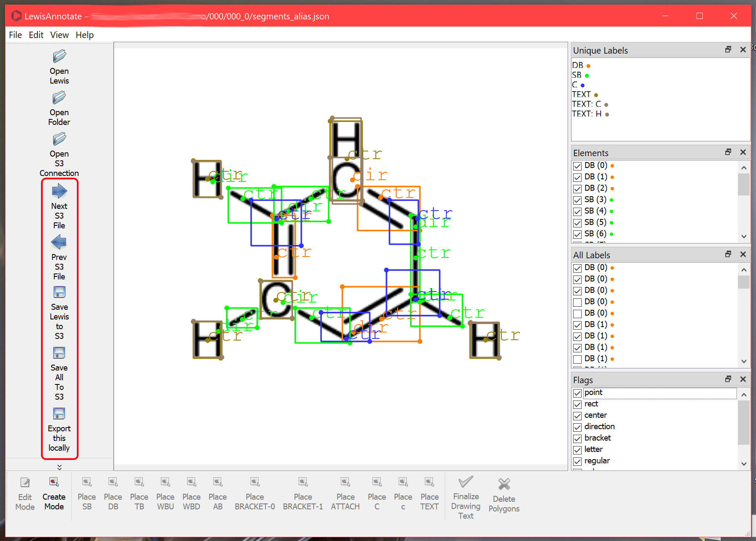Screen dimensions: 756x541
Task: Click Save All To S3 icon
Action: [x=59, y=353]
